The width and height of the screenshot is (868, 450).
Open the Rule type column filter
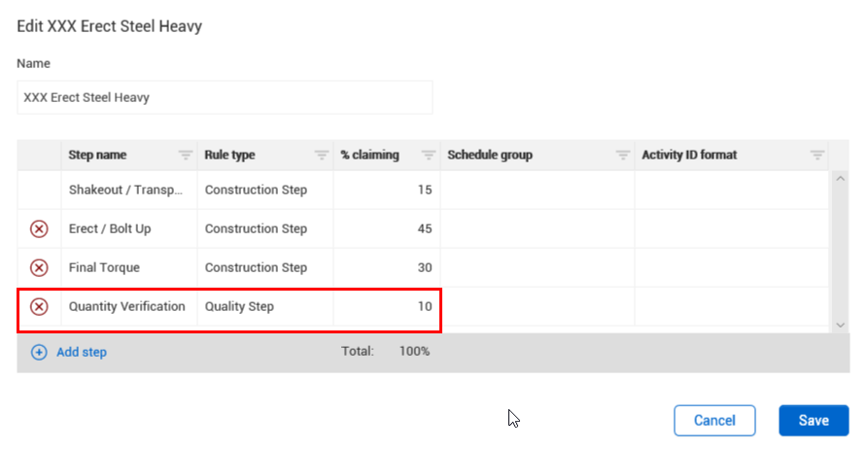click(321, 156)
